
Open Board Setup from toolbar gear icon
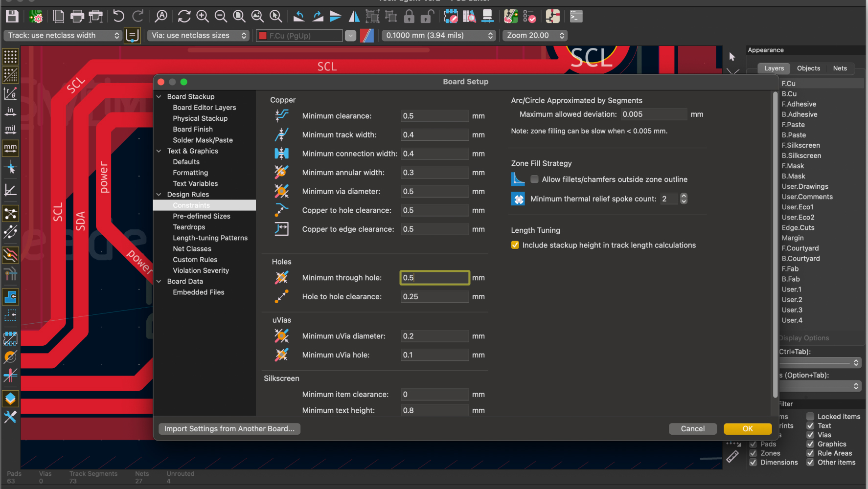point(36,16)
